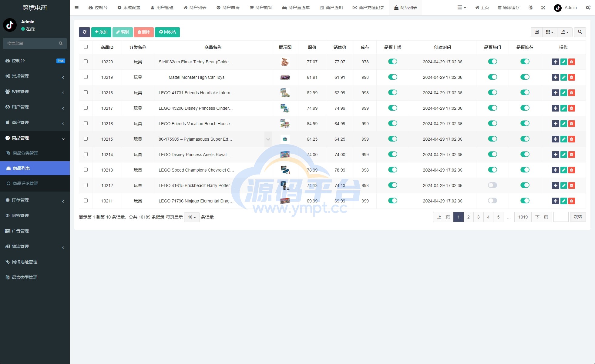Open 商品分类管理 in sidebar
The width and height of the screenshot is (595, 364).
click(35, 153)
